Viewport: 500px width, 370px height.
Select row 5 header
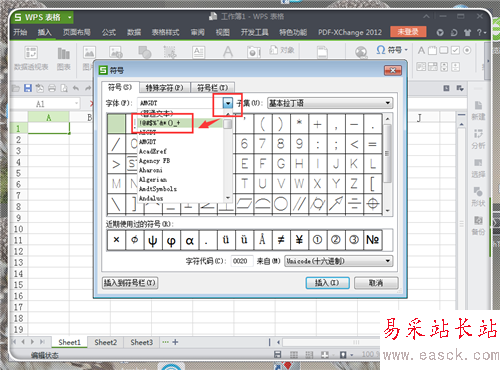tap(18, 173)
